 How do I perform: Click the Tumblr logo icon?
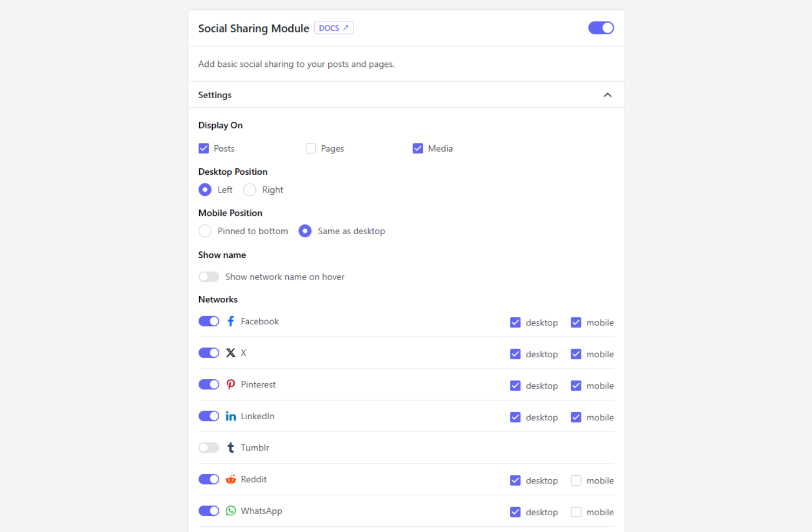coord(231,448)
